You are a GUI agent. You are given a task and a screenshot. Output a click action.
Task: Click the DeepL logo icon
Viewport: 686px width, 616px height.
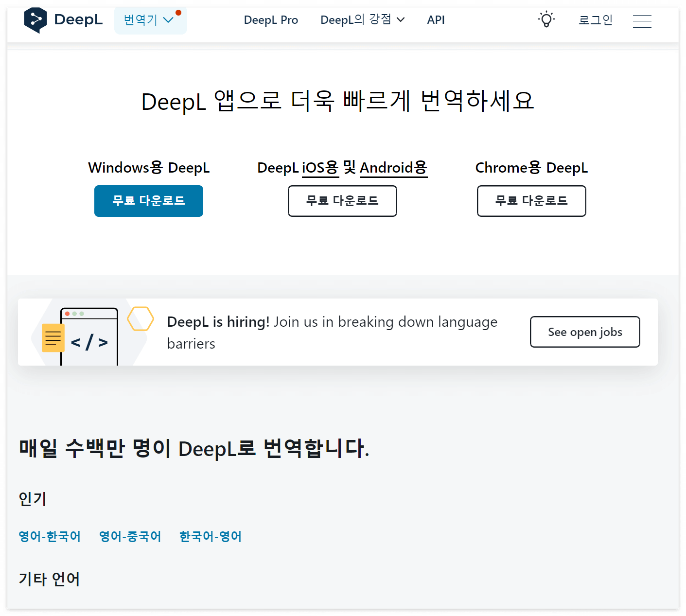pos(35,20)
